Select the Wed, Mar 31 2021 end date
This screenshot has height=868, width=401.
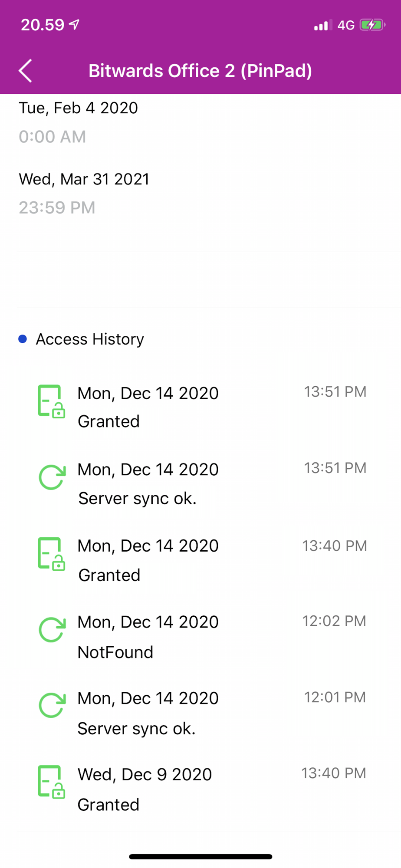[x=84, y=179]
